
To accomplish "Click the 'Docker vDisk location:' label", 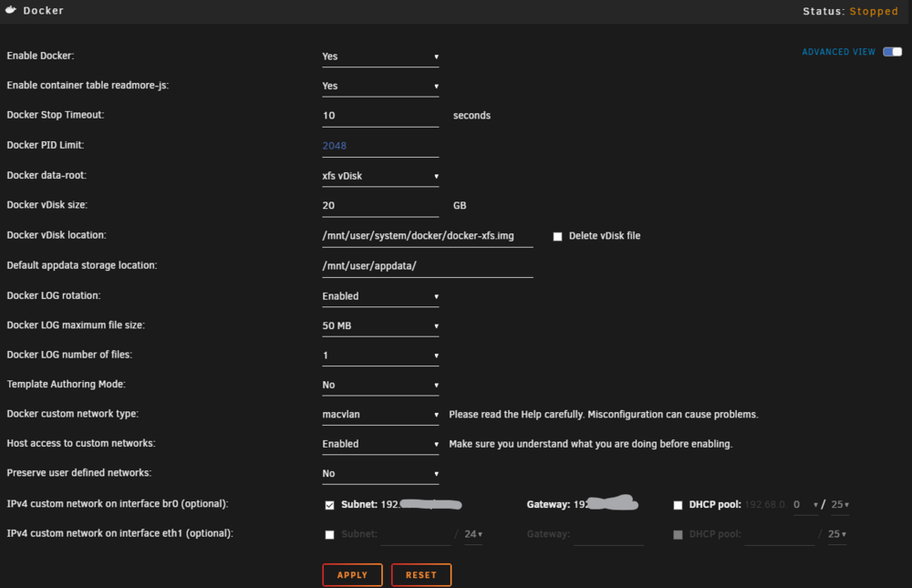I will pyautogui.click(x=57, y=235).
